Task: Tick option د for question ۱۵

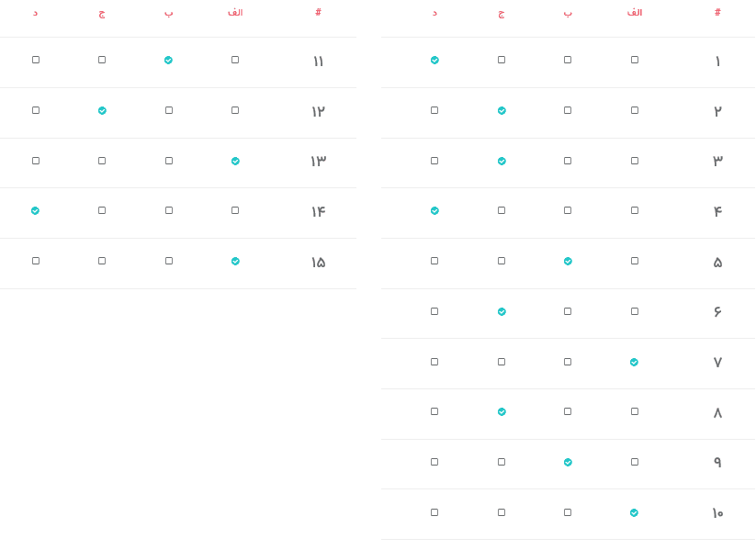Action: [x=36, y=261]
